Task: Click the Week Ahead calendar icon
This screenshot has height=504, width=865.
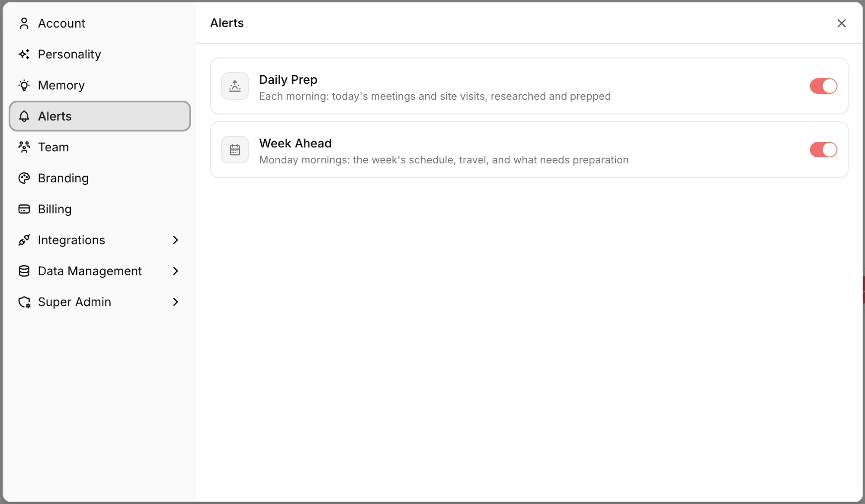Action: pos(235,150)
